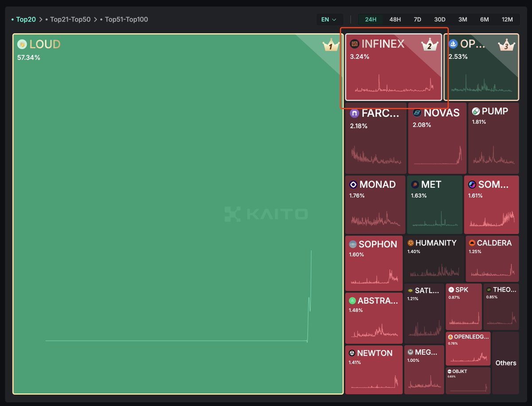532x406 pixels.
Task: Click the OP 2.53% value
Action: coord(458,57)
